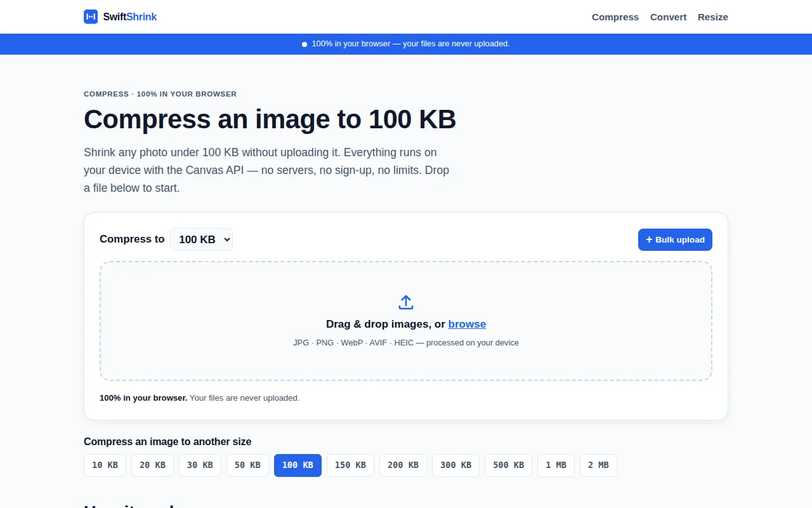Image resolution: width=812 pixels, height=508 pixels.
Task: Click the white dot in the blue banner
Action: (304, 44)
